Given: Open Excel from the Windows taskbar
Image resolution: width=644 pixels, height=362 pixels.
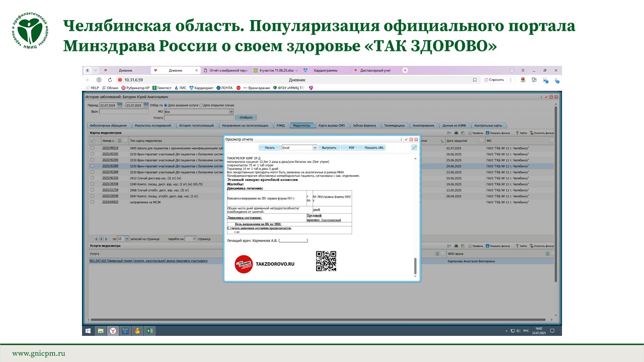Looking at the screenshot, I should (x=149, y=331).
